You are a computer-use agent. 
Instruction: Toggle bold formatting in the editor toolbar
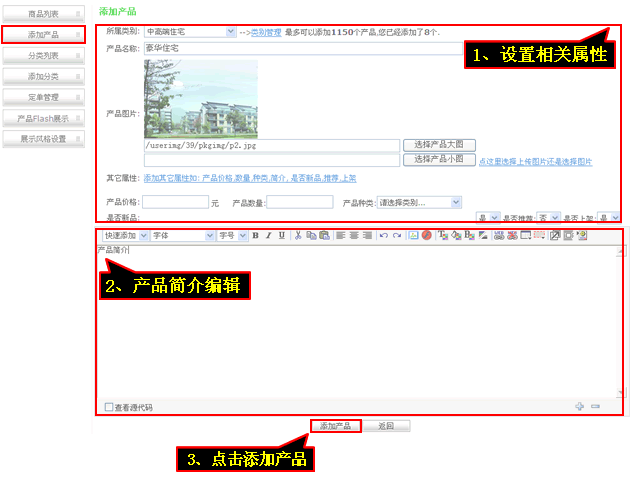click(255, 236)
